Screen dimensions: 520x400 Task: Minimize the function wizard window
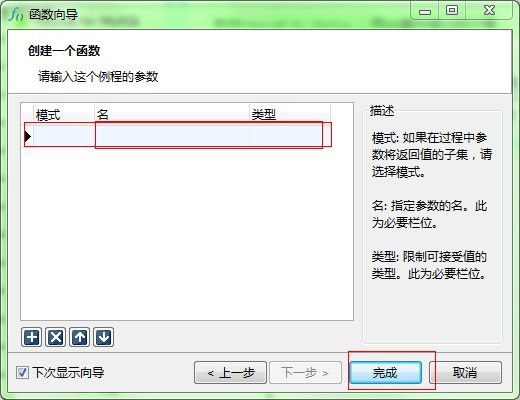[425, 11]
